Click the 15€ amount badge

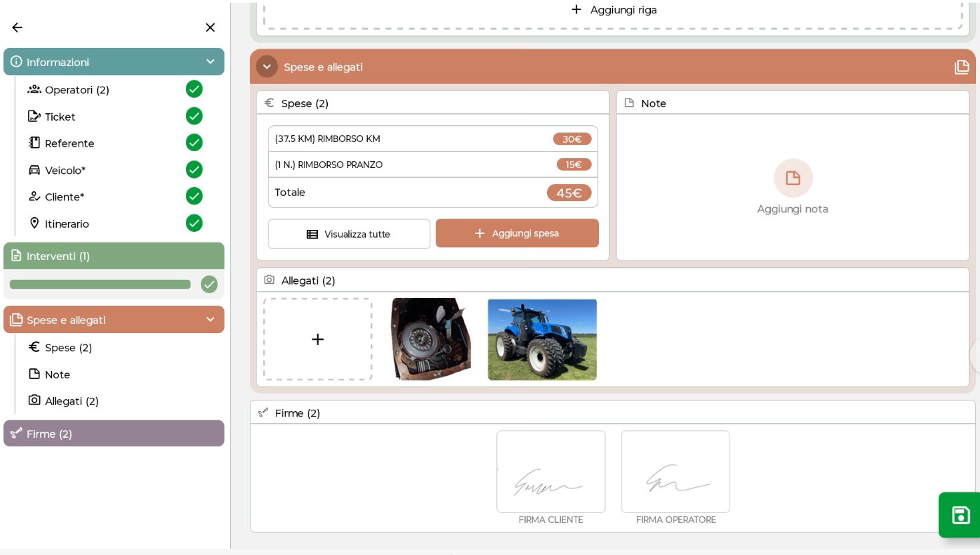[574, 165]
